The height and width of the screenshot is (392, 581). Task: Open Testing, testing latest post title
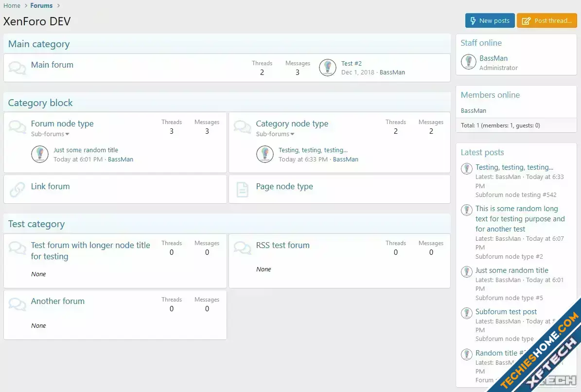[514, 167]
